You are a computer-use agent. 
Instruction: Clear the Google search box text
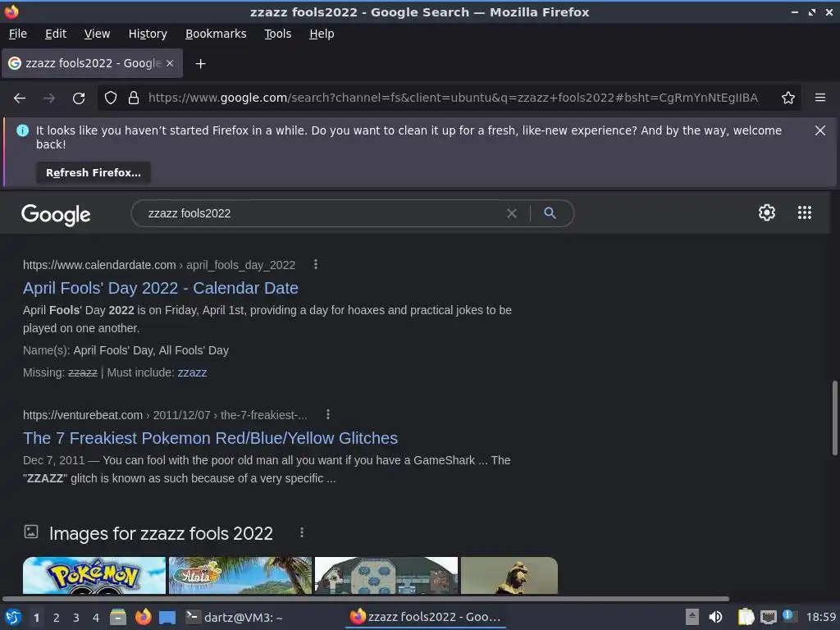(512, 213)
